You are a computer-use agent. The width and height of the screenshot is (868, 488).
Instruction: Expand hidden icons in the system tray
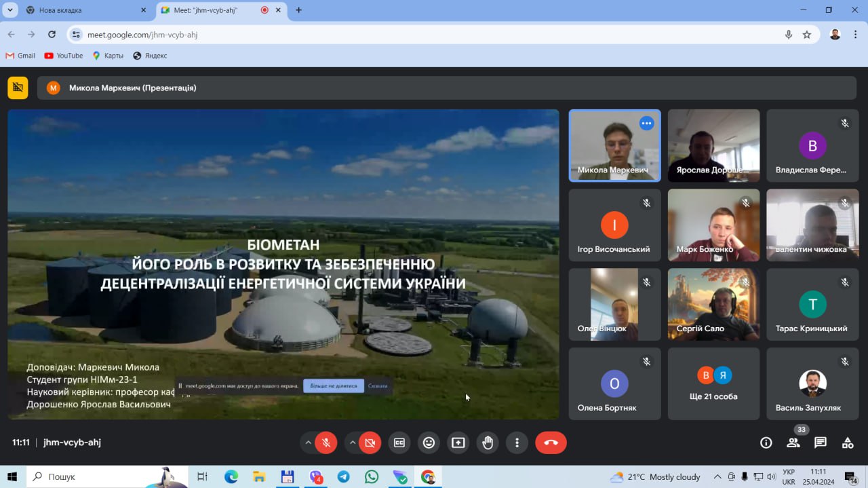[717, 476]
